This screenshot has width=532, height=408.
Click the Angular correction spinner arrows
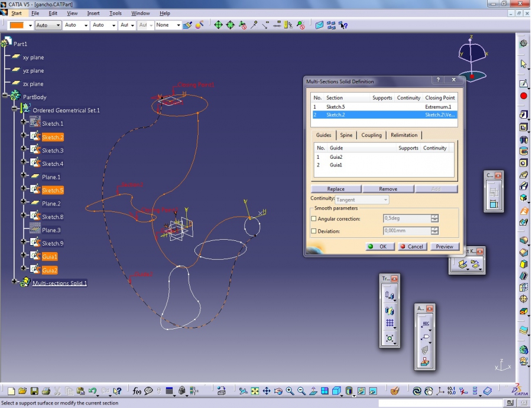[x=434, y=218]
